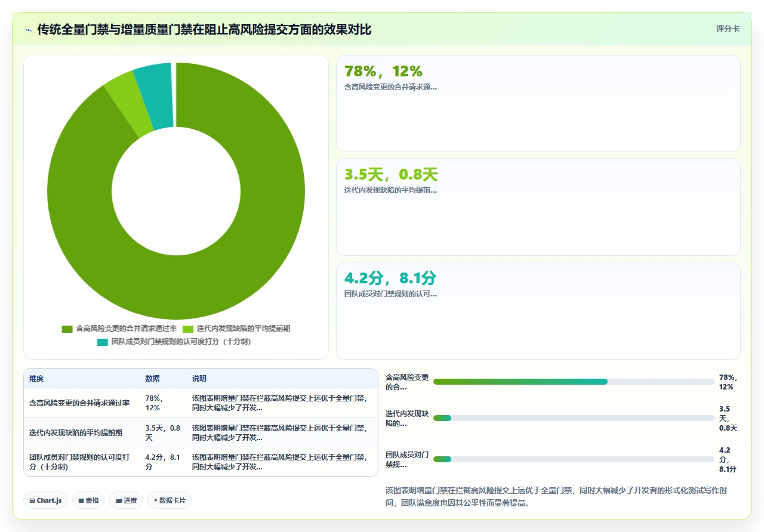Screen dimensions: 764x532
Task: Open the 4.2分，8.1分 data card
Action: coord(538,311)
